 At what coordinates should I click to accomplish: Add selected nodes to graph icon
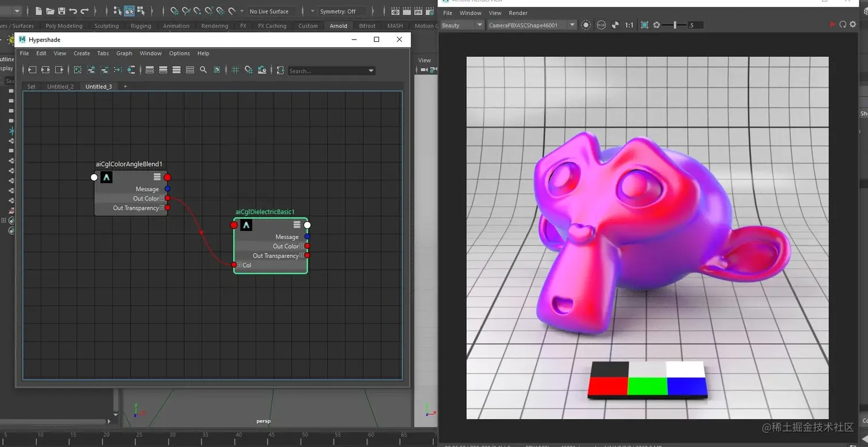(x=91, y=70)
